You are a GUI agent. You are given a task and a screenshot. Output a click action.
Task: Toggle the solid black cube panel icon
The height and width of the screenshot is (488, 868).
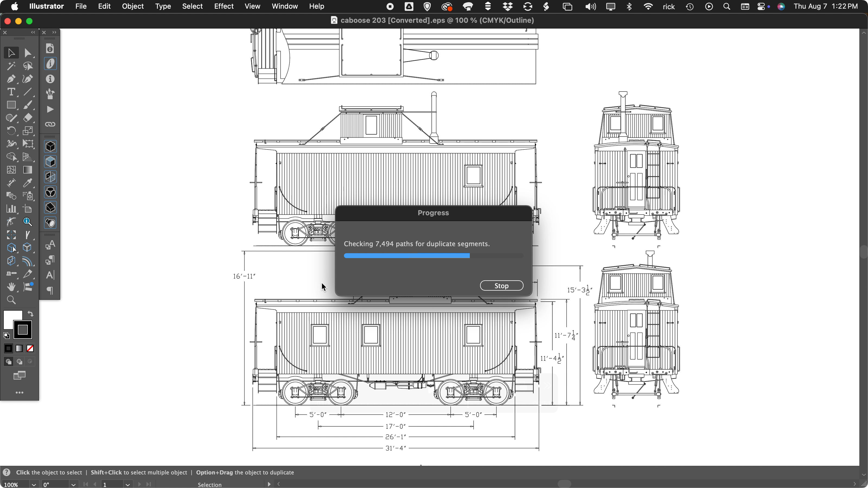point(50,147)
